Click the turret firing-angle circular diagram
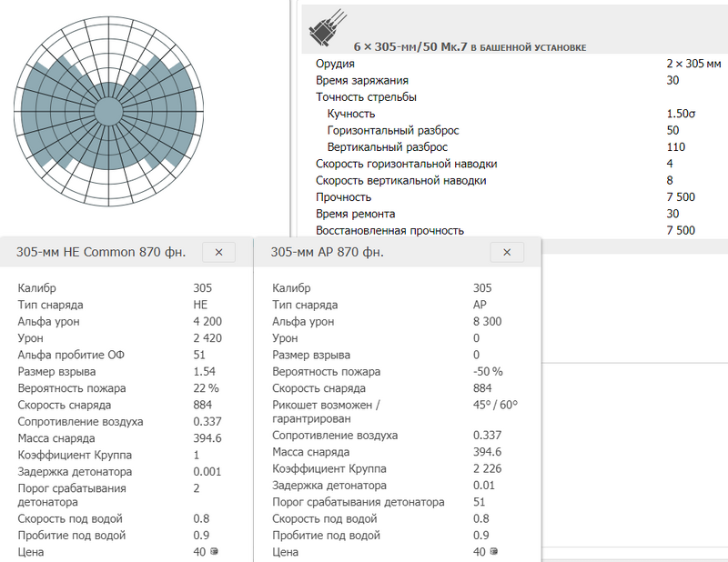This screenshot has height=562, width=728. [108, 111]
